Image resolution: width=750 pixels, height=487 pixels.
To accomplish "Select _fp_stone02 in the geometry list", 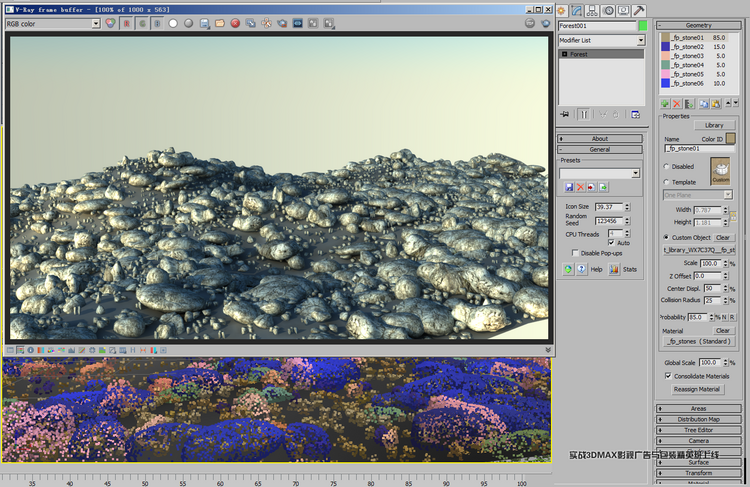I will pyautogui.click(x=694, y=46).
